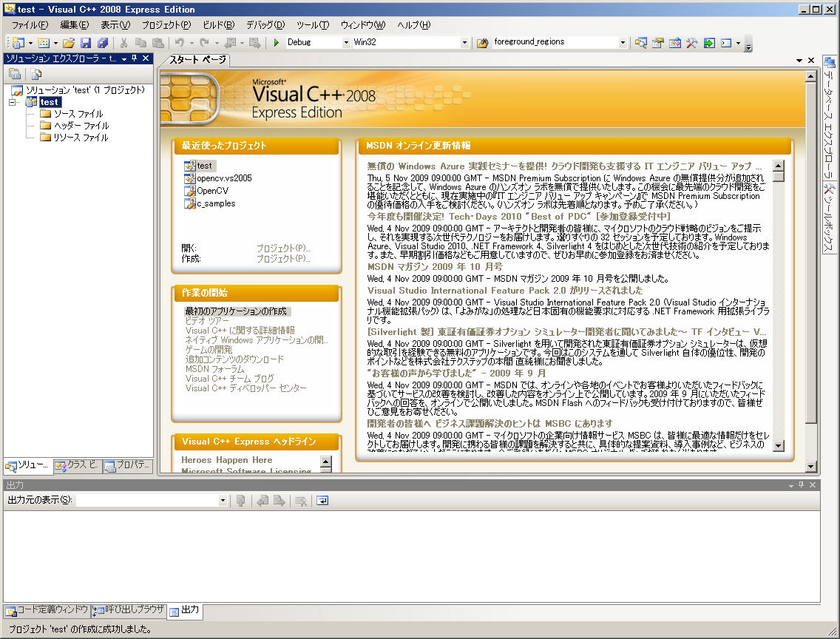Viewport: 840px width, 639px height.
Task: Open the Properties Window toolbar icon
Action: 658,42
